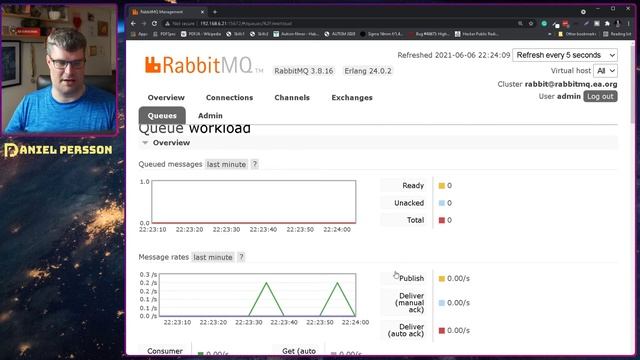Click the browser address bar URL

coord(246,24)
